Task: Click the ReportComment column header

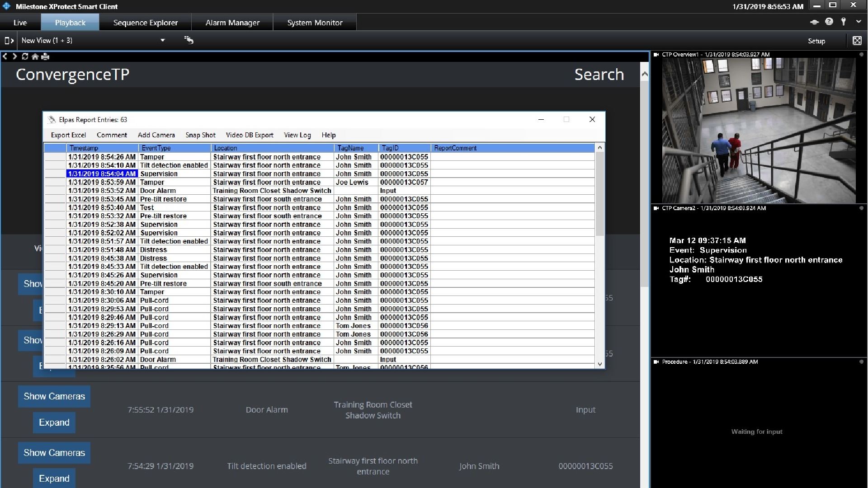Action: (513, 148)
